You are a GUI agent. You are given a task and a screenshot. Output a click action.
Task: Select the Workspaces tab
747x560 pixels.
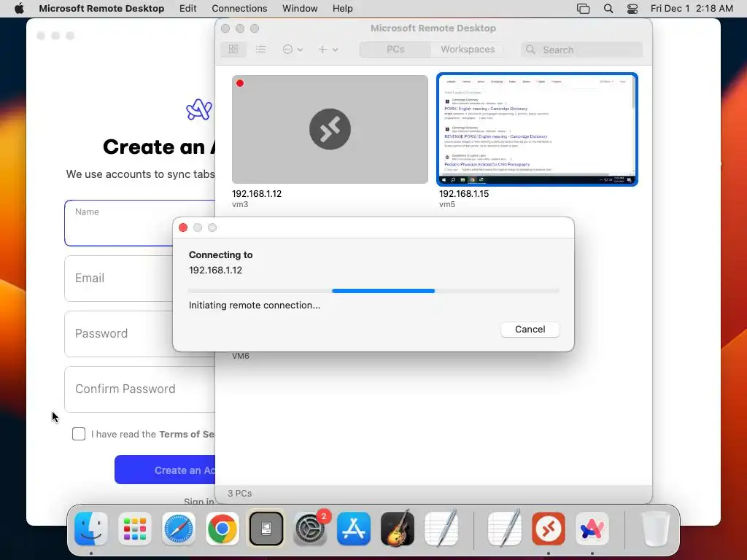click(468, 49)
